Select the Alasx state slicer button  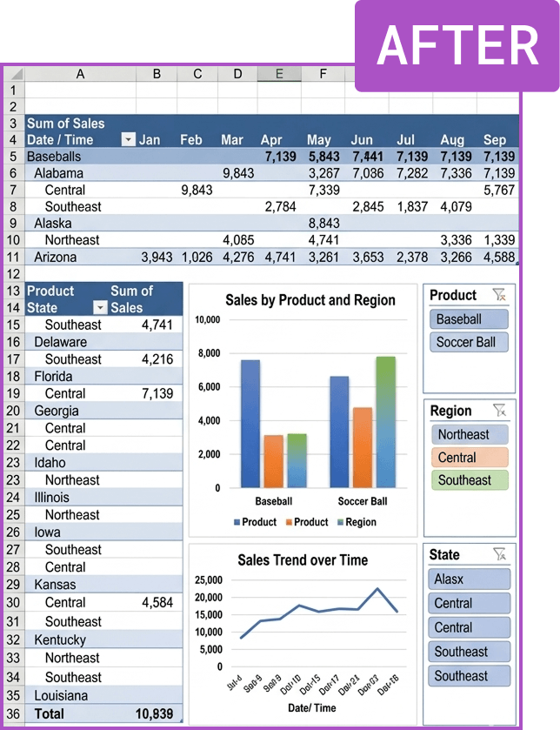coord(469,579)
